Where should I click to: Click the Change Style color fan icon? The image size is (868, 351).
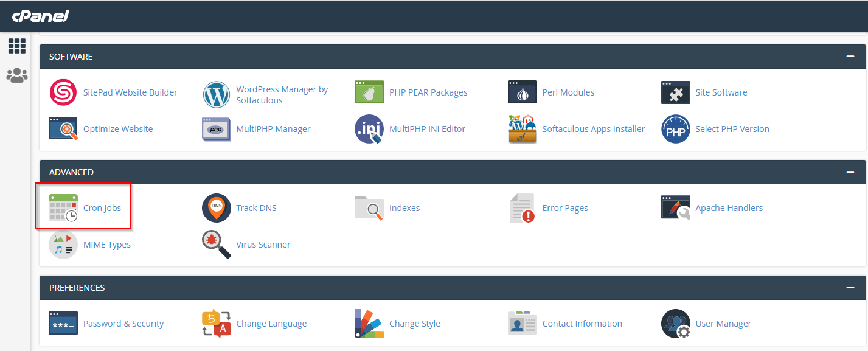click(x=369, y=324)
